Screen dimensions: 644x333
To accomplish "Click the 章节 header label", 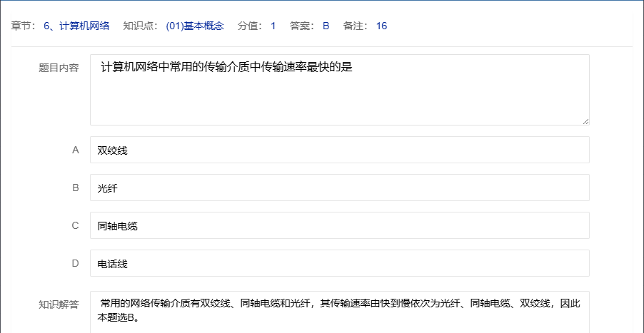I will (x=23, y=26).
